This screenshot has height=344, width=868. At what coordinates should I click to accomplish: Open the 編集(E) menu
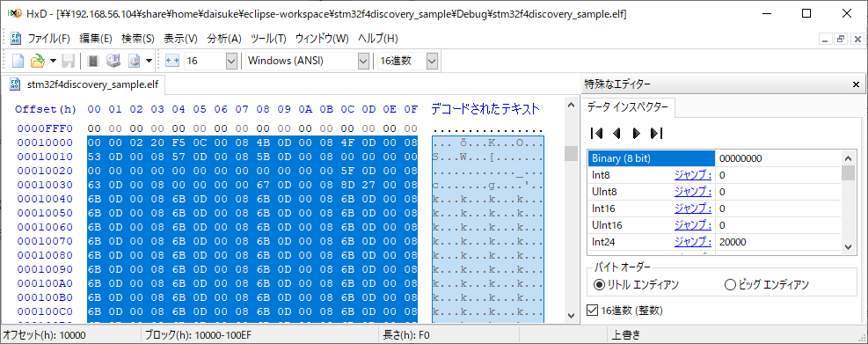click(96, 39)
